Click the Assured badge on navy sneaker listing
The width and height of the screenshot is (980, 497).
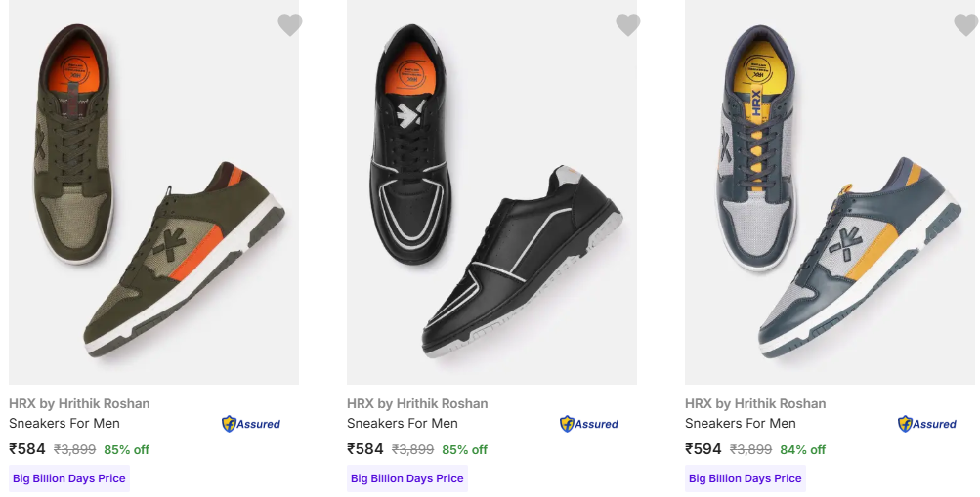click(x=927, y=424)
